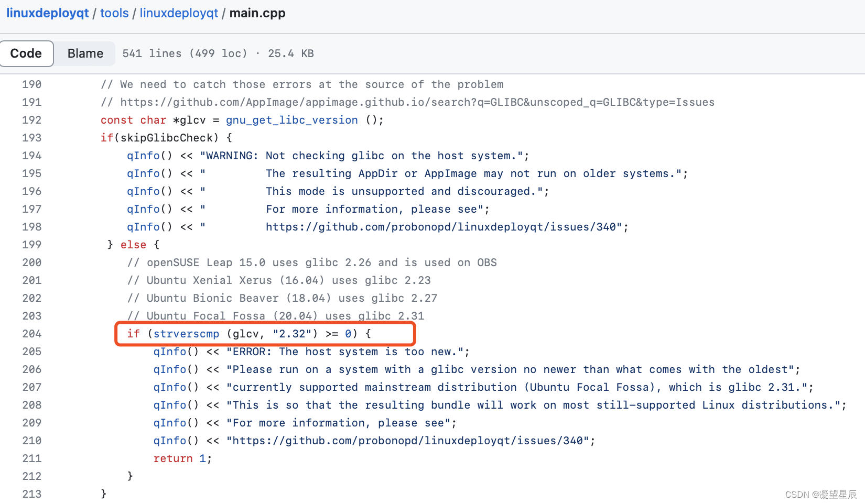The image size is (865, 504).
Task: Click 'This mode is unsupported and discouraged' string
Action: [372, 191]
